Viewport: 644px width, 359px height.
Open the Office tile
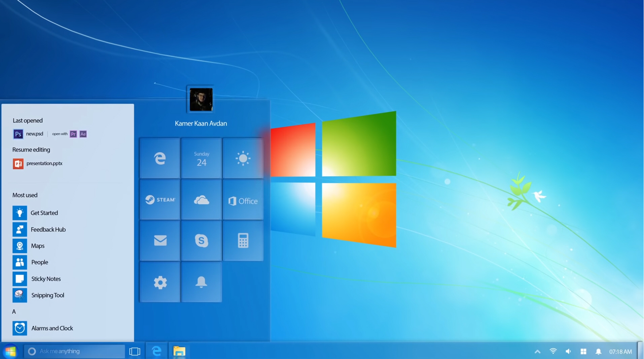(243, 200)
